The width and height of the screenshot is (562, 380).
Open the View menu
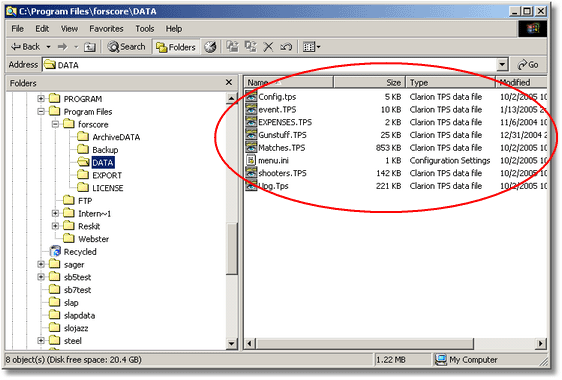point(69,29)
